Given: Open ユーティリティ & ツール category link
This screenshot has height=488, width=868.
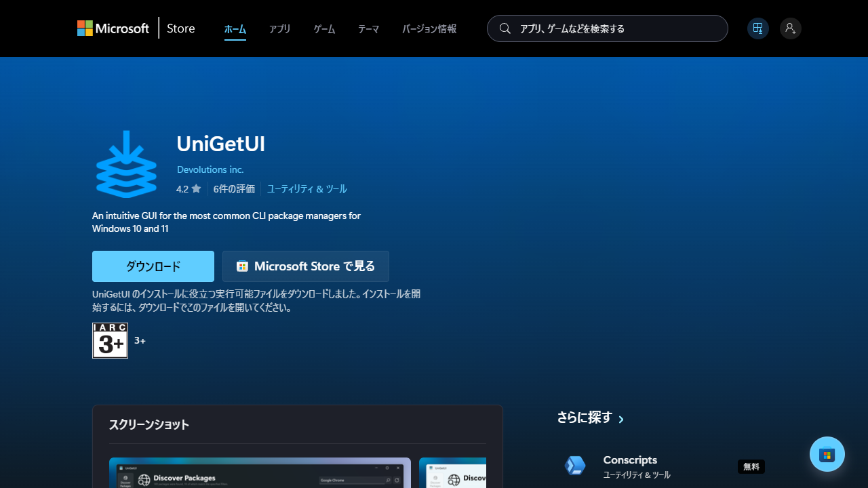Looking at the screenshot, I should click(x=307, y=189).
